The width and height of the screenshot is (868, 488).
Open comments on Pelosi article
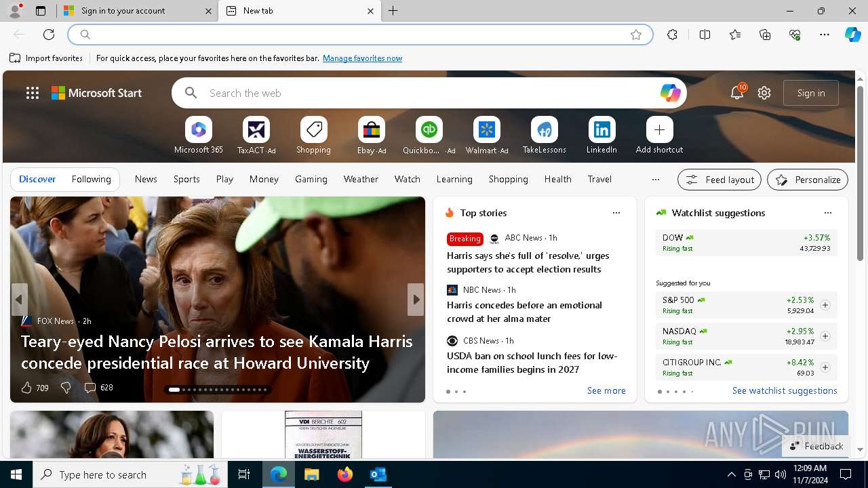(x=98, y=388)
